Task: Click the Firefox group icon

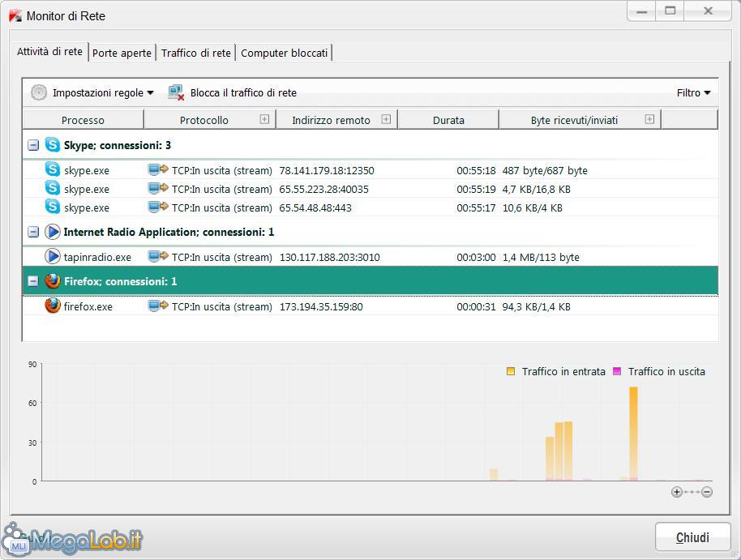Action: (53, 281)
